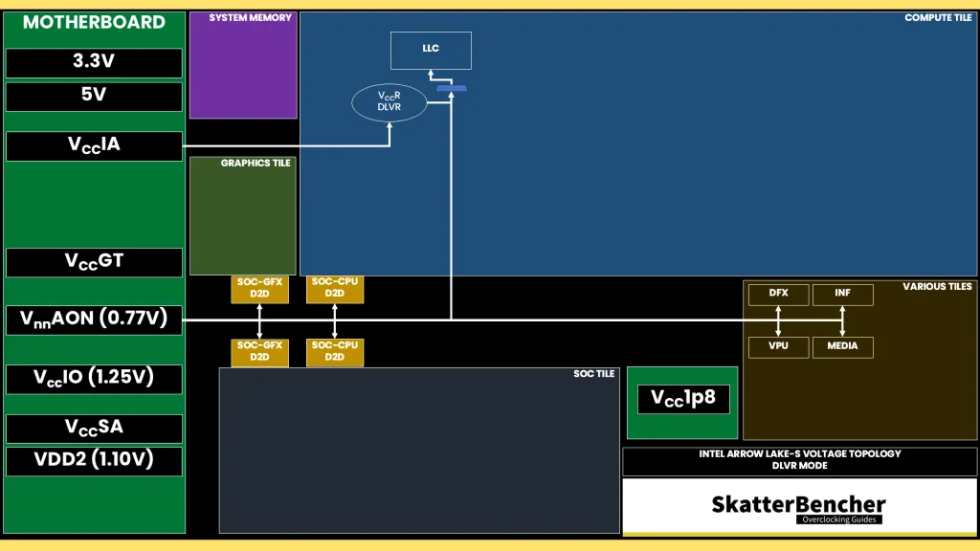Select the VccR DLVR regulator ellipse
Image resolution: width=980 pixels, height=551 pixels.
(389, 102)
